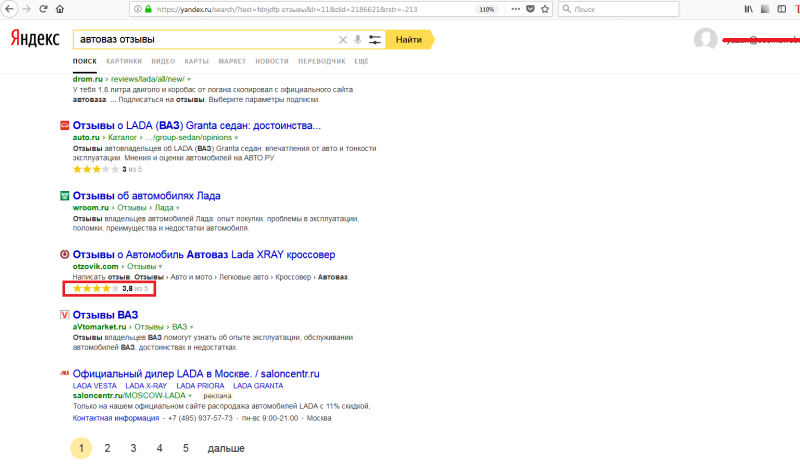Go to results page 2
This screenshot has width=800, height=469.
coord(107,448)
